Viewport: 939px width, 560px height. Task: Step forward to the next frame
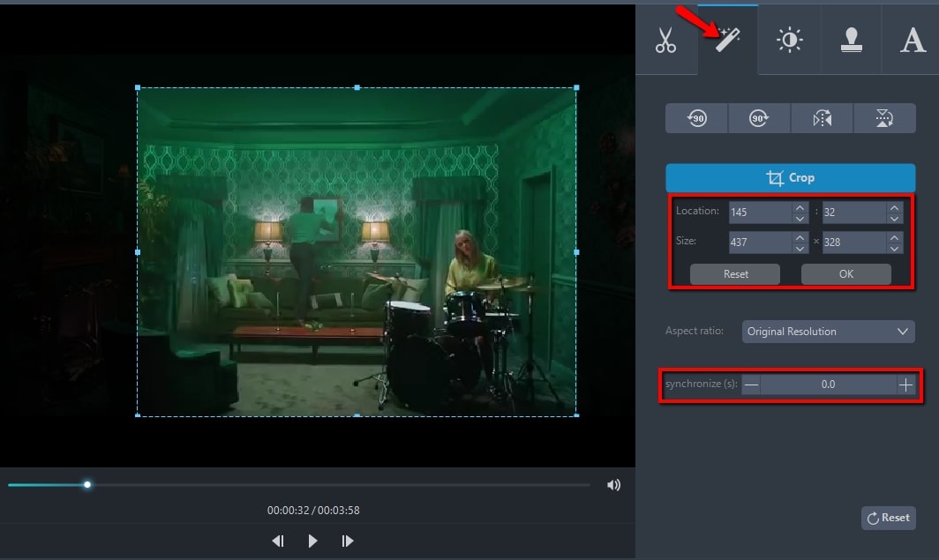click(348, 541)
